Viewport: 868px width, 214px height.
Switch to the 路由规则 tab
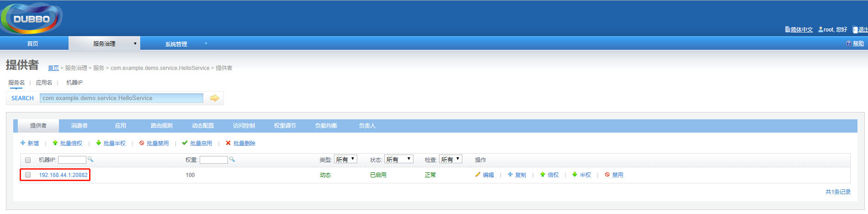(x=162, y=126)
